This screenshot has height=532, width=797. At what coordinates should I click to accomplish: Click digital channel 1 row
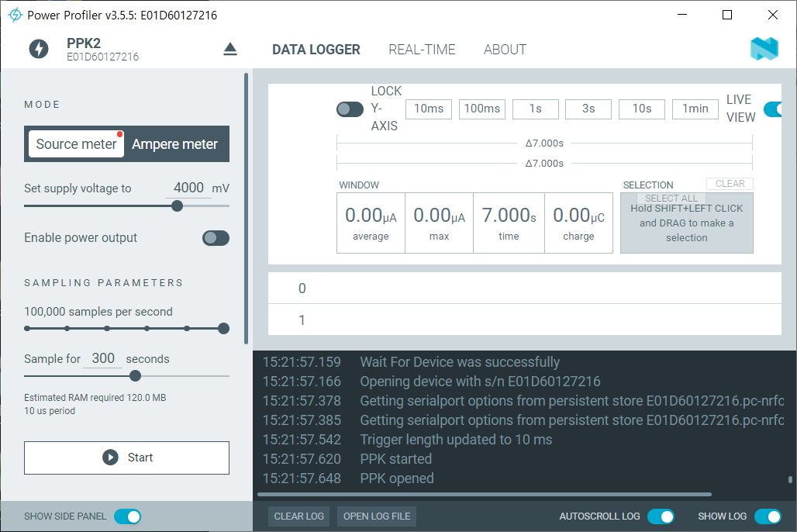coord(525,320)
